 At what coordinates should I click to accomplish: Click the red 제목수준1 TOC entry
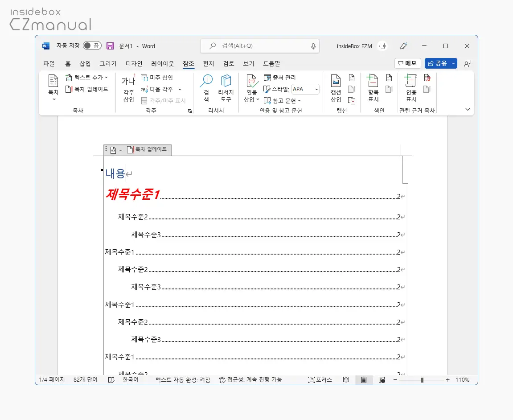pyautogui.click(x=132, y=194)
